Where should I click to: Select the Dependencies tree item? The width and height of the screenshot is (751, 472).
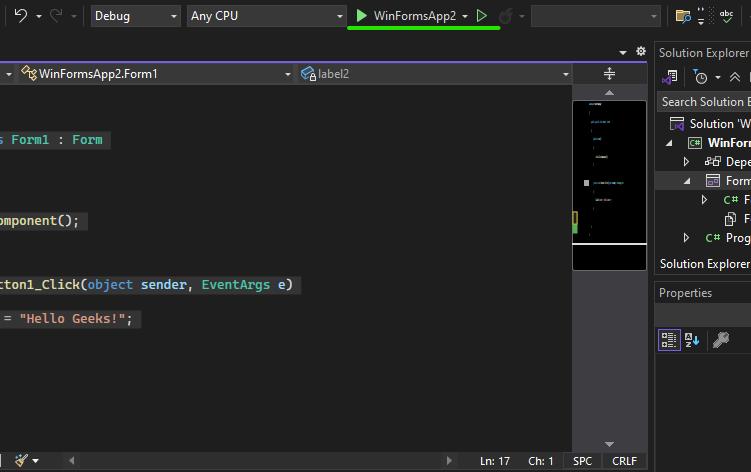727,162
